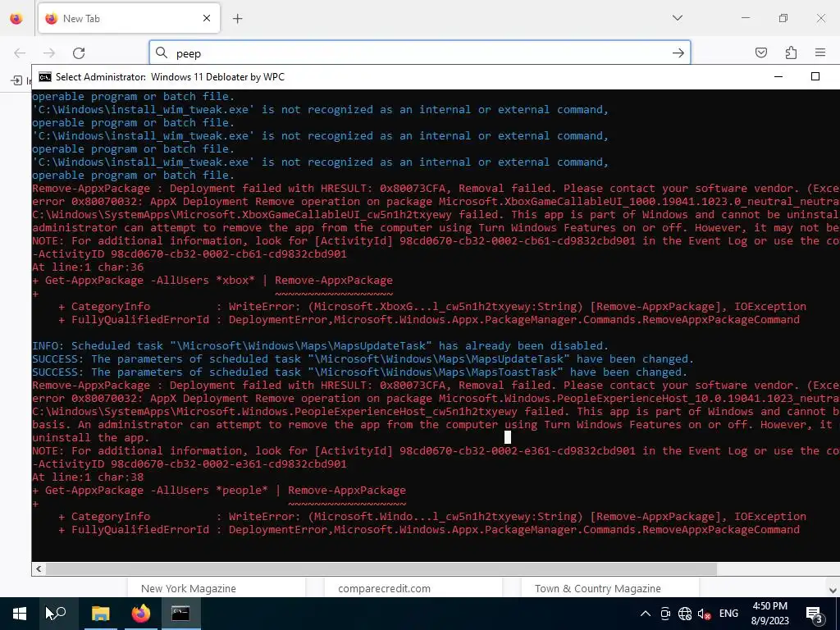Minimize the Debloater console window
Image resolution: width=840 pixels, height=630 pixels.
click(x=778, y=76)
